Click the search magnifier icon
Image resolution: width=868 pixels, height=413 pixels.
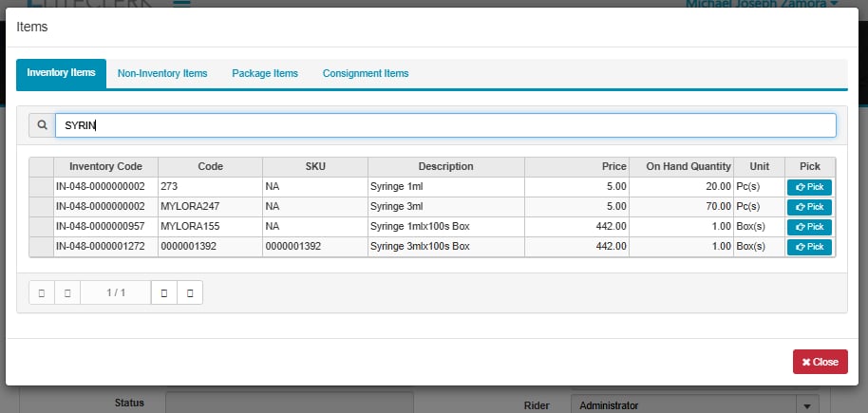click(x=42, y=125)
